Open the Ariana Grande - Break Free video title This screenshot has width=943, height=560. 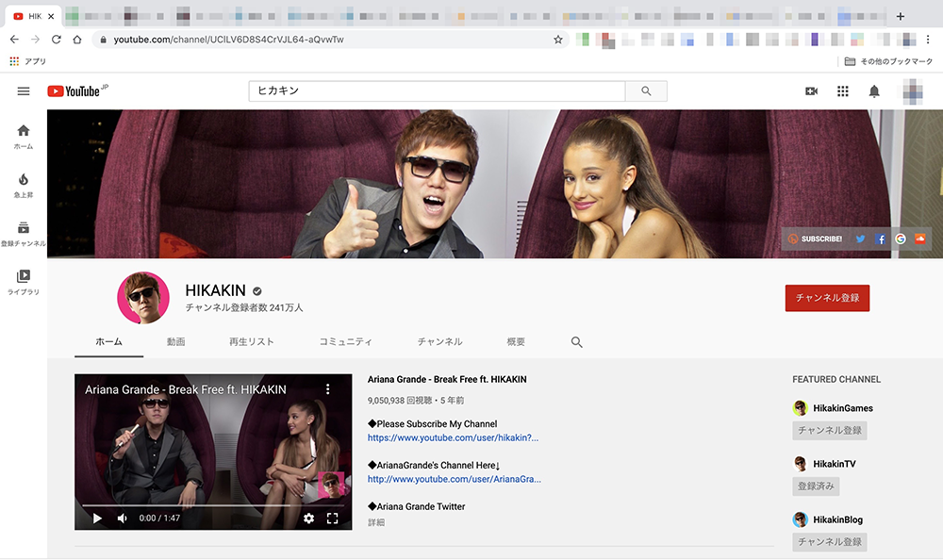pos(447,380)
